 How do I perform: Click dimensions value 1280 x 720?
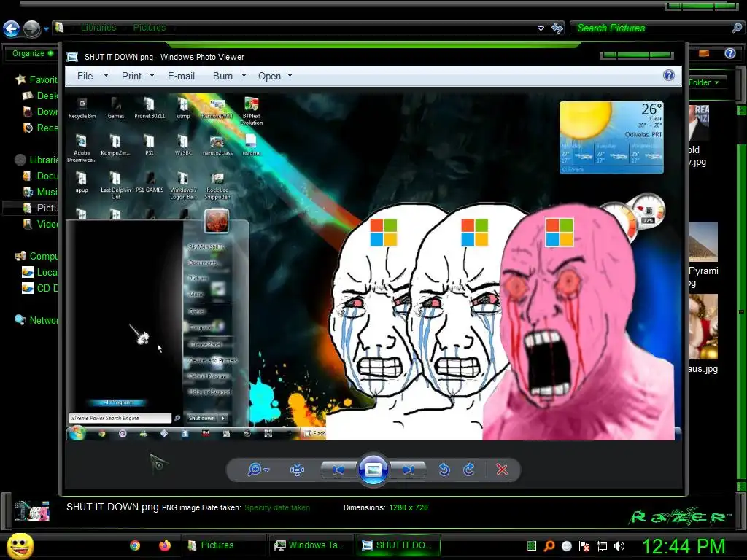[409, 507]
